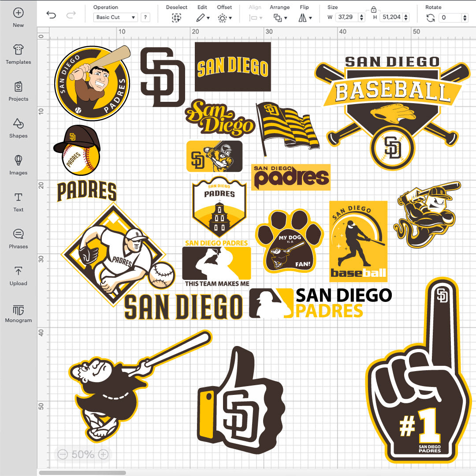476x476 pixels.
Task: Click the New project icon
Action: click(x=18, y=13)
